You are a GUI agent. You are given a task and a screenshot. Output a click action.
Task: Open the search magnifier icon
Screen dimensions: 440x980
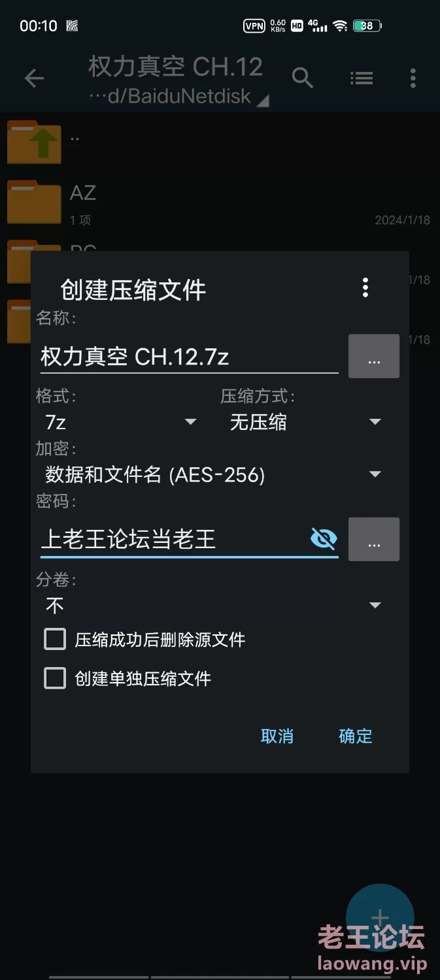pyautogui.click(x=302, y=78)
